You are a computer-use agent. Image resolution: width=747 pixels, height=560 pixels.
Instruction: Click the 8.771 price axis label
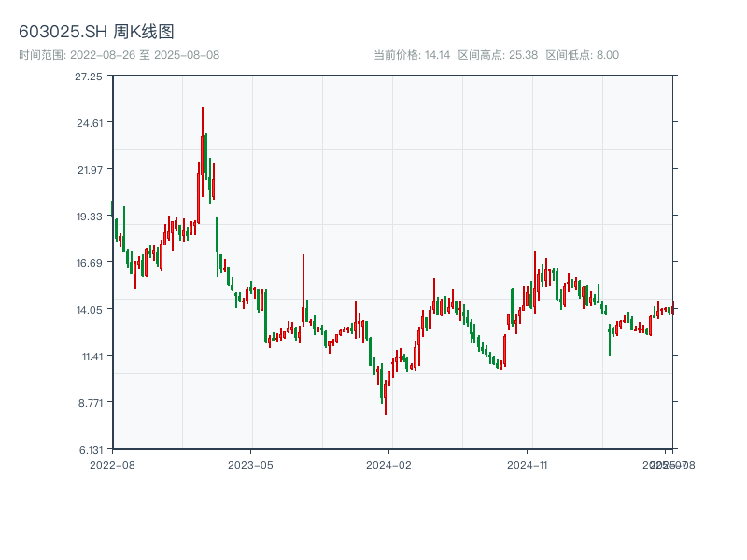91,403
